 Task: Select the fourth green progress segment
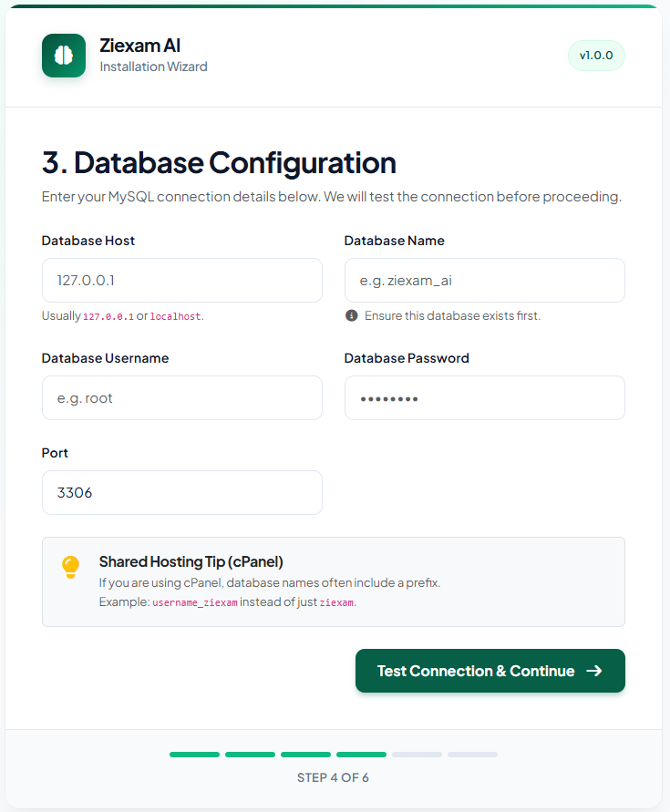(361, 755)
